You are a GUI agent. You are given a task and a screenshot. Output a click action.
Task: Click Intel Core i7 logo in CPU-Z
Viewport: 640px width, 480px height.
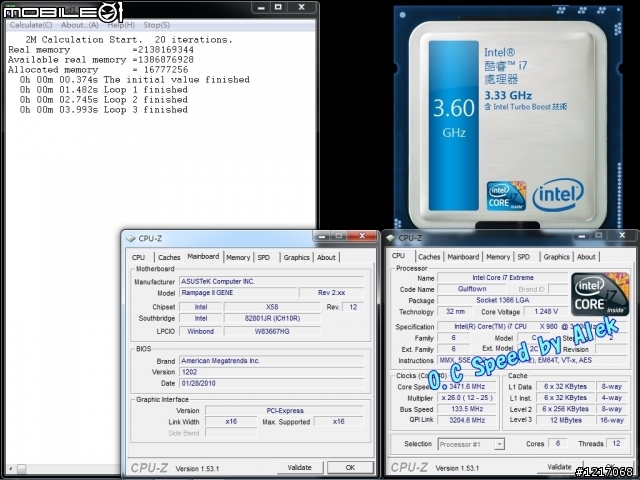pos(600,294)
